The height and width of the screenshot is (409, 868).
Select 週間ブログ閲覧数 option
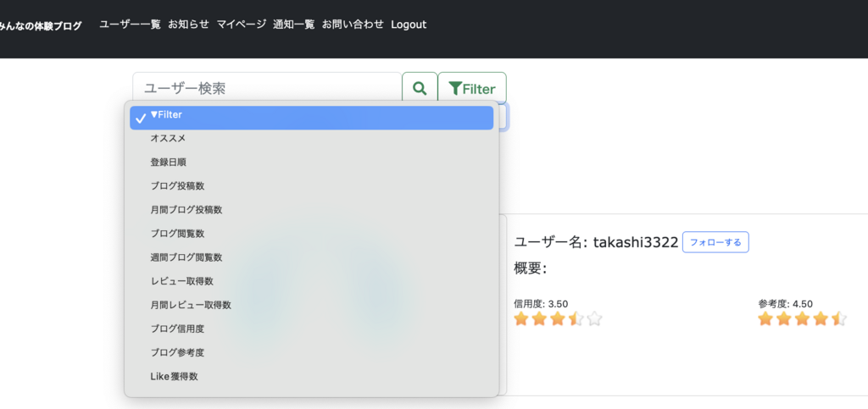[x=186, y=257]
